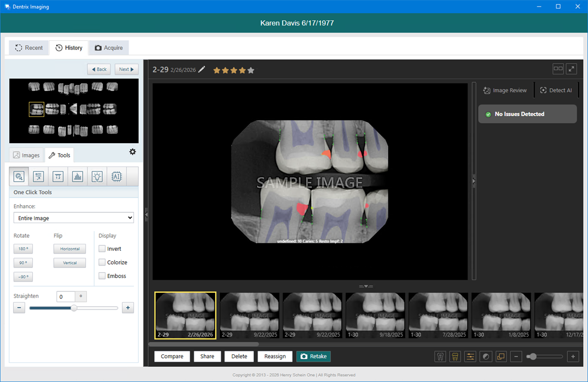Open the settings gear in Tools panel
Screen dimensions: 588x382
click(x=132, y=152)
